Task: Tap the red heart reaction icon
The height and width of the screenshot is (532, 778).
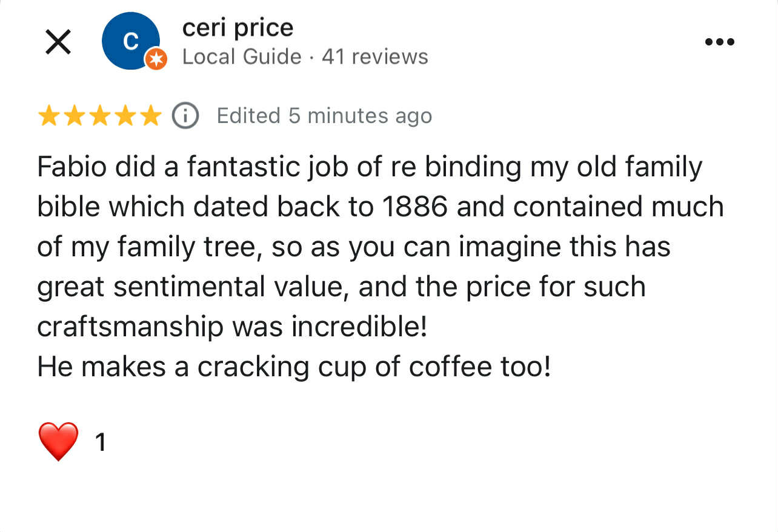Action: [x=58, y=441]
